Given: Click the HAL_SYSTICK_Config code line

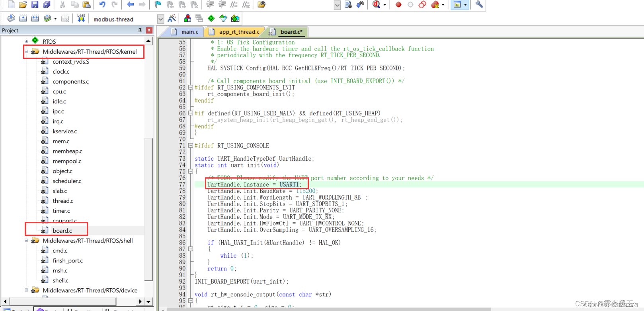Looking at the screenshot, I should 306,68.
